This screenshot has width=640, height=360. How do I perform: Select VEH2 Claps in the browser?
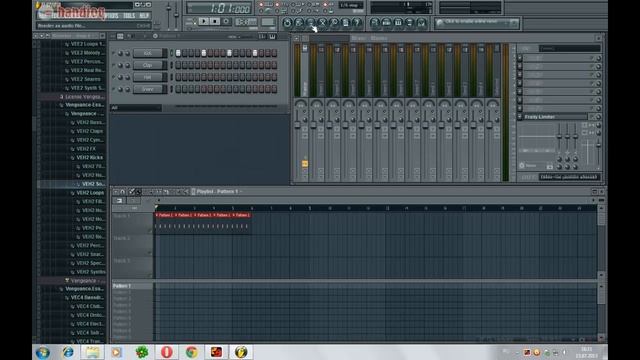pos(89,131)
